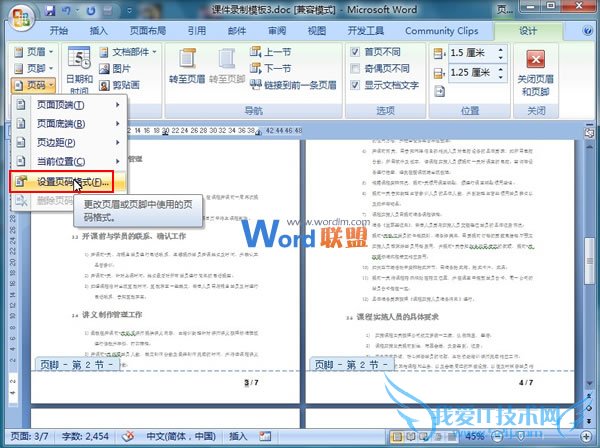600x448 pixels.
Task: Decrease footer-from-bottom 1.25 厘米 value
Action: (x=501, y=77)
